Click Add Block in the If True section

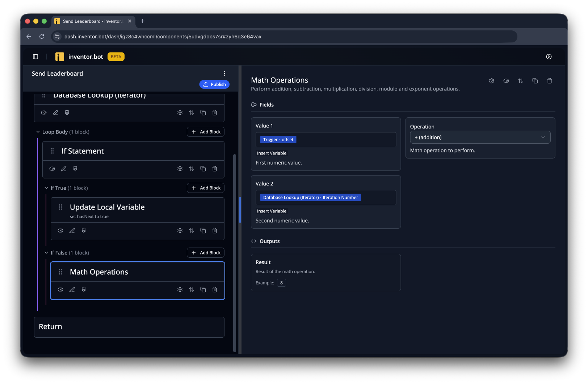[206, 188]
